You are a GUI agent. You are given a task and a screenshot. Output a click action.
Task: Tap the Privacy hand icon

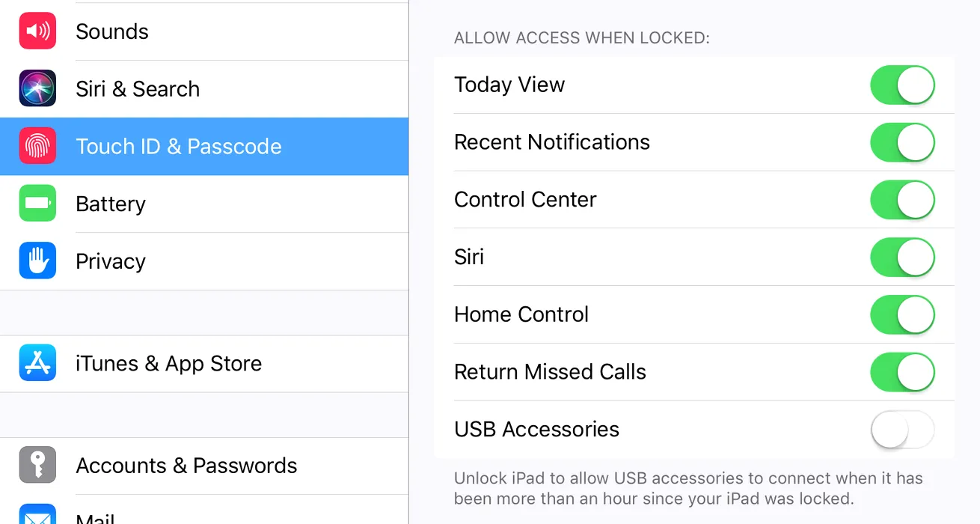(x=37, y=261)
